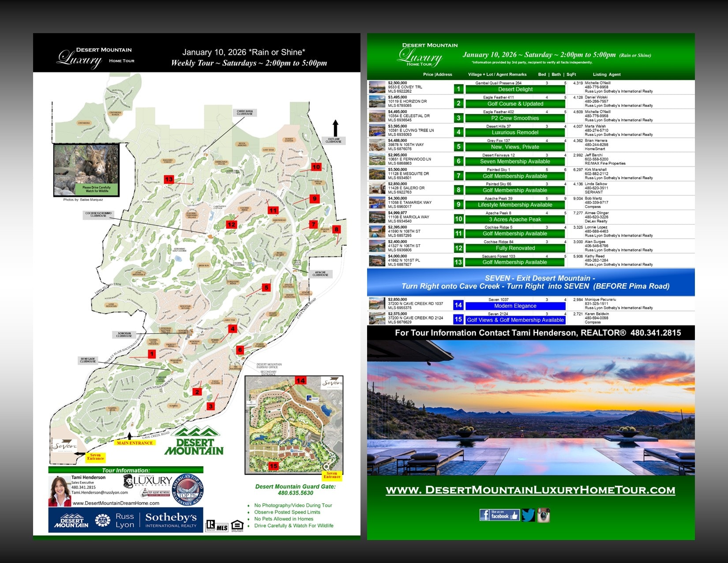Open the www.DesertMountainDreamHome.com link
Image resolution: width=728 pixels, height=563 pixels.
(x=116, y=503)
